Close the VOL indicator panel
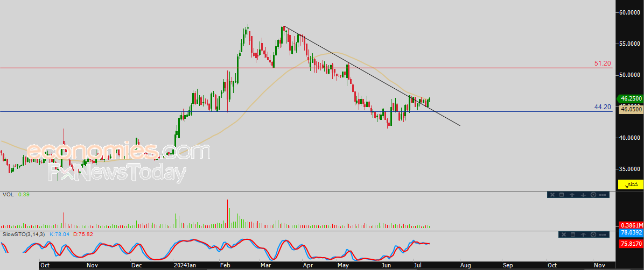The height and width of the screenshot is (270, 644). pos(552,195)
